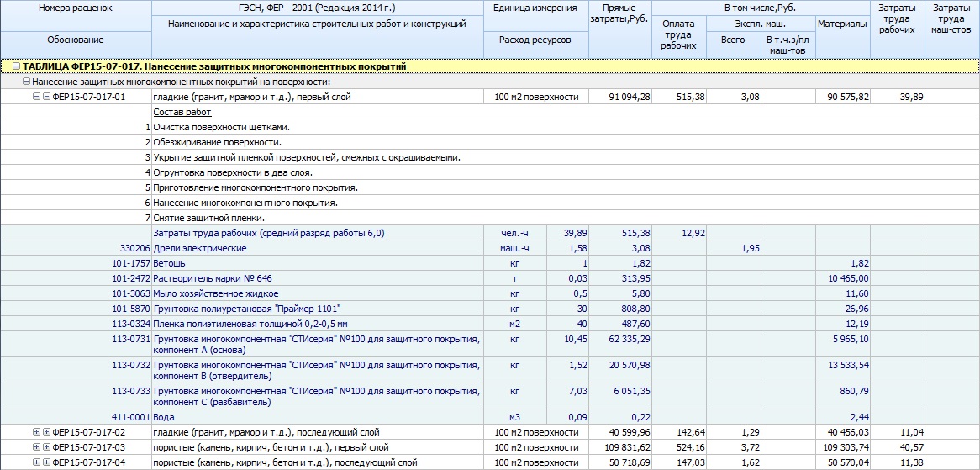Select the Растворитель марки № 646 row
This screenshot has height=470, width=980.
tap(490, 278)
